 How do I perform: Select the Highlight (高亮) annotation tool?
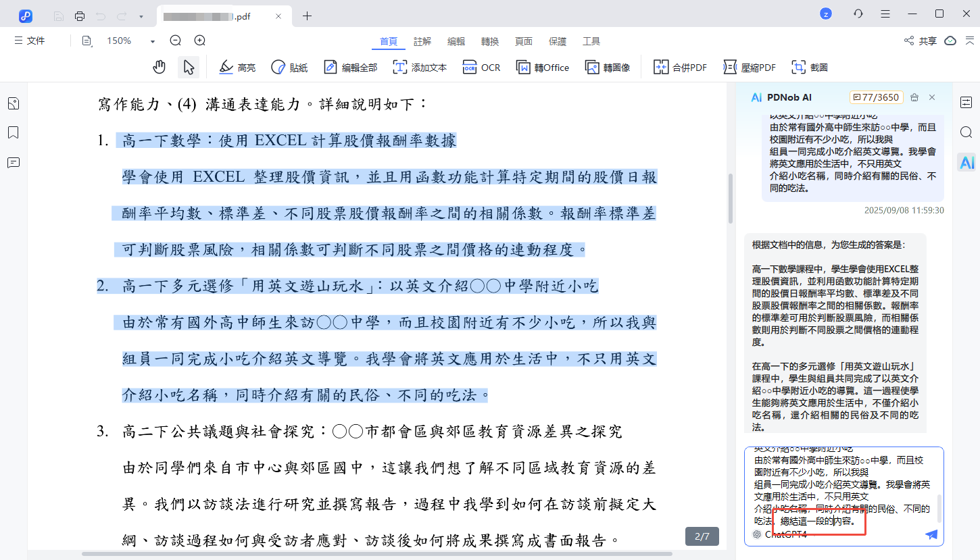[x=237, y=67]
